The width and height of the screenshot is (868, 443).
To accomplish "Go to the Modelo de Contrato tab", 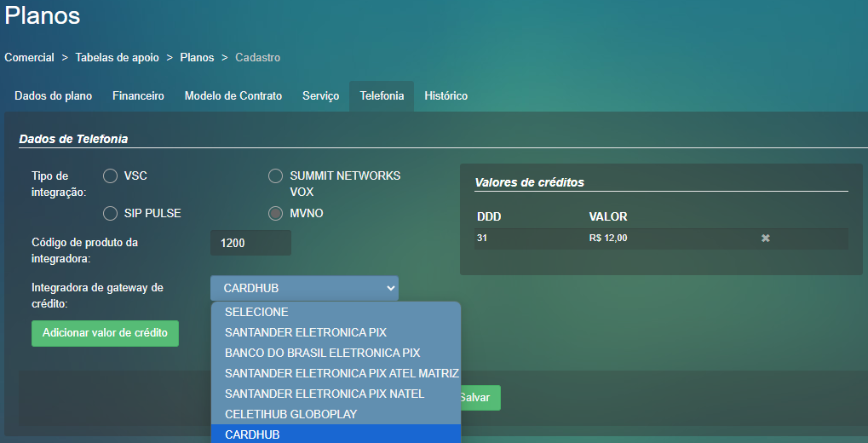I will [x=233, y=96].
